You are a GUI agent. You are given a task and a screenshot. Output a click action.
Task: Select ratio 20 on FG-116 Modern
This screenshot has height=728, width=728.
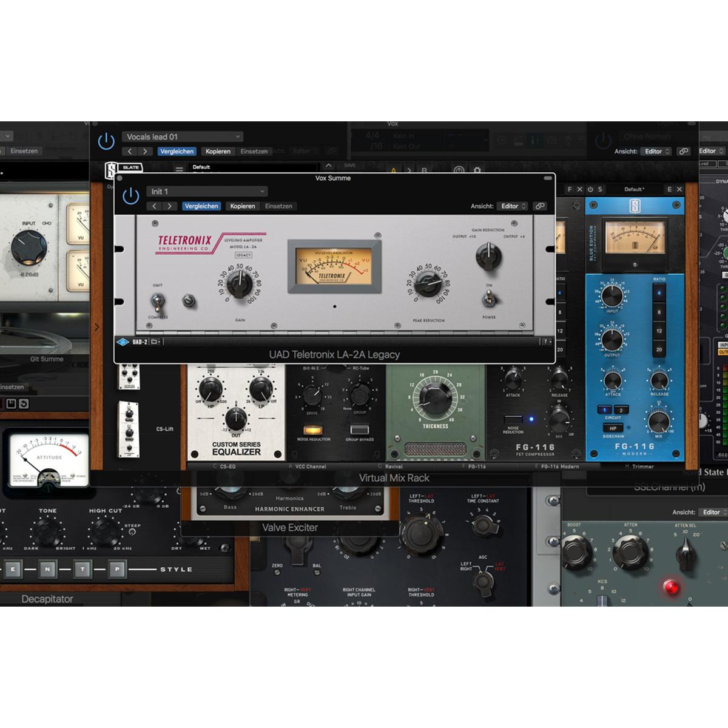tap(659, 349)
